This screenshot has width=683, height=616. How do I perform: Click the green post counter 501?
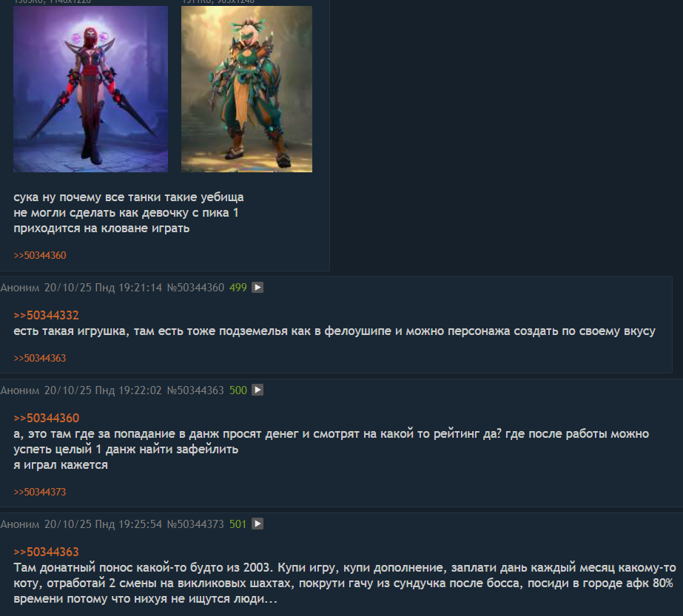click(x=238, y=524)
